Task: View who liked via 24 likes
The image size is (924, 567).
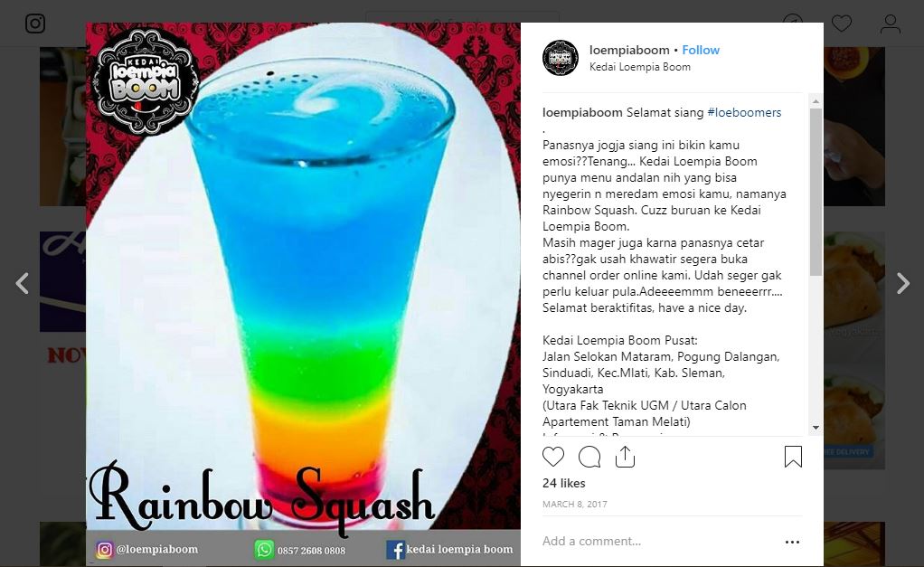Action: click(564, 483)
